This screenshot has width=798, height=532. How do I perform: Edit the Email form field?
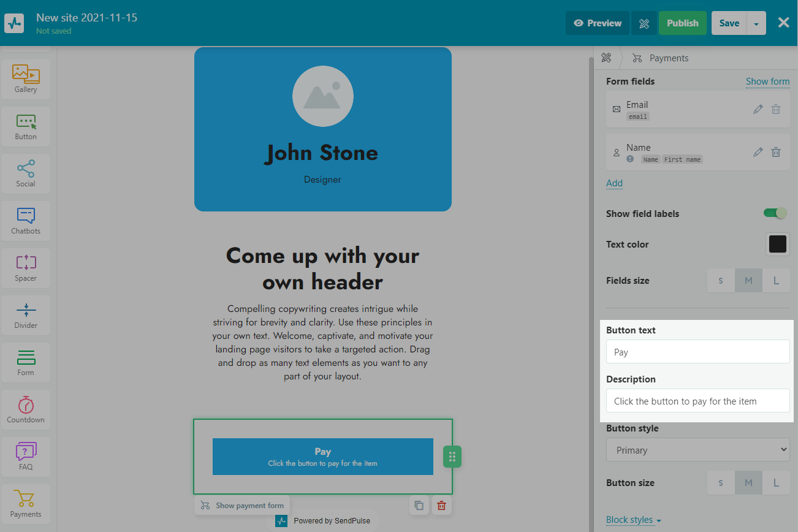758,109
